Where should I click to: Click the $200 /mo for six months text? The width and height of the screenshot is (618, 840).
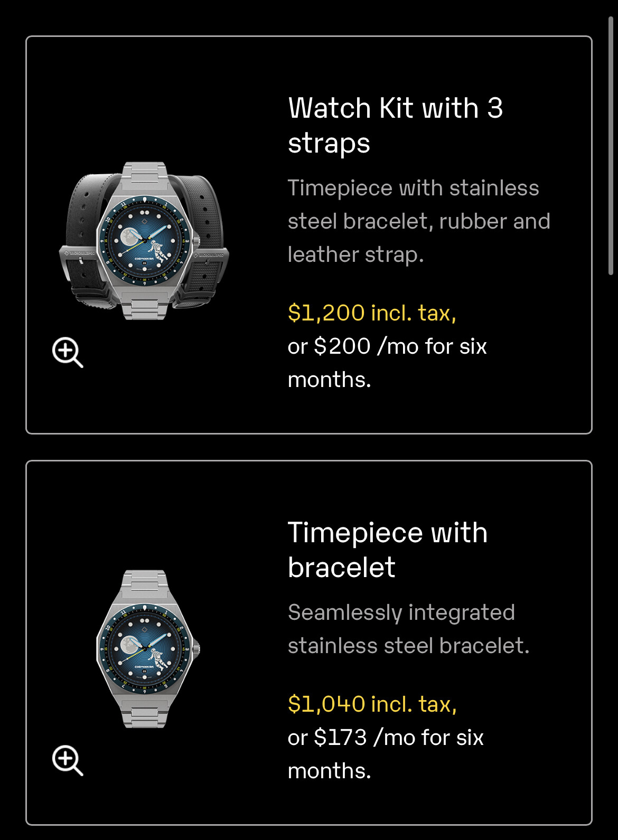387,363
